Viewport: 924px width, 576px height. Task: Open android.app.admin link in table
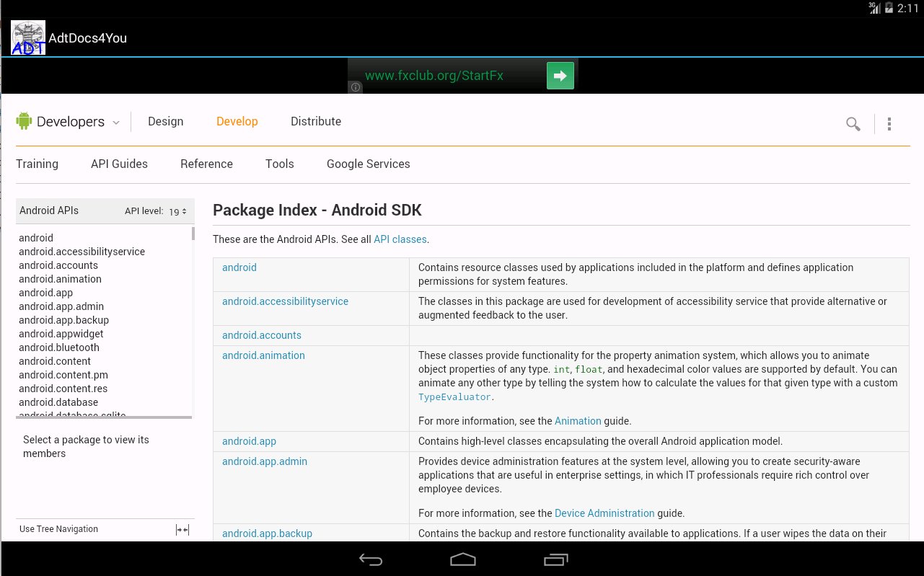click(x=265, y=461)
